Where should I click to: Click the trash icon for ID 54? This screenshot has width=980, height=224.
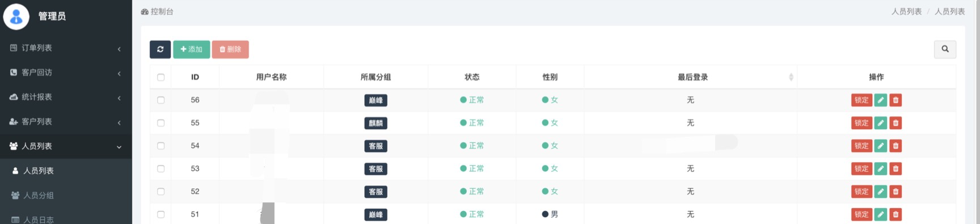(895, 146)
